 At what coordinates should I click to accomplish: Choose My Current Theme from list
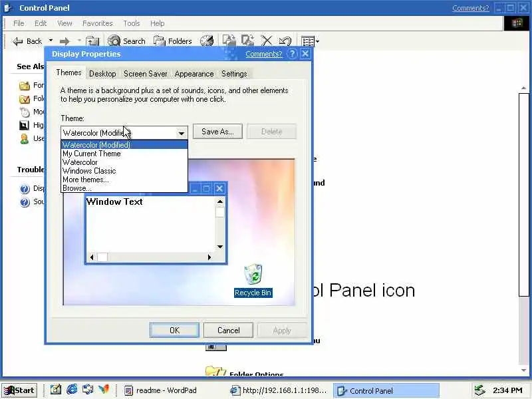[x=124, y=154]
